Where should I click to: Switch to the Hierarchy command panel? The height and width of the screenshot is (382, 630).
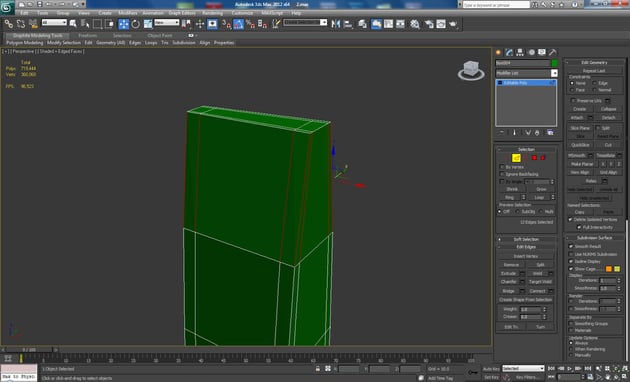[520, 52]
